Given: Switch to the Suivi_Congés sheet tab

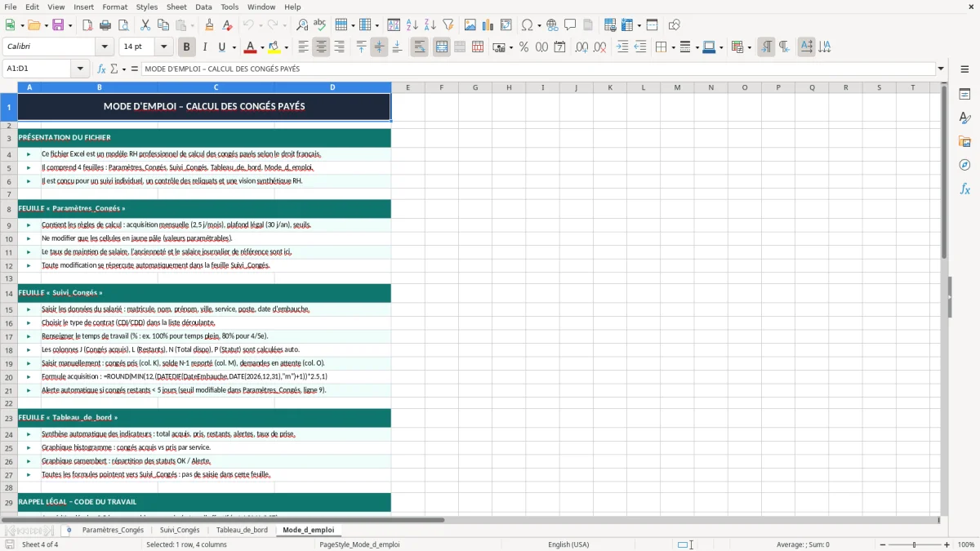Looking at the screenshot, I should (x=180, y=530).
